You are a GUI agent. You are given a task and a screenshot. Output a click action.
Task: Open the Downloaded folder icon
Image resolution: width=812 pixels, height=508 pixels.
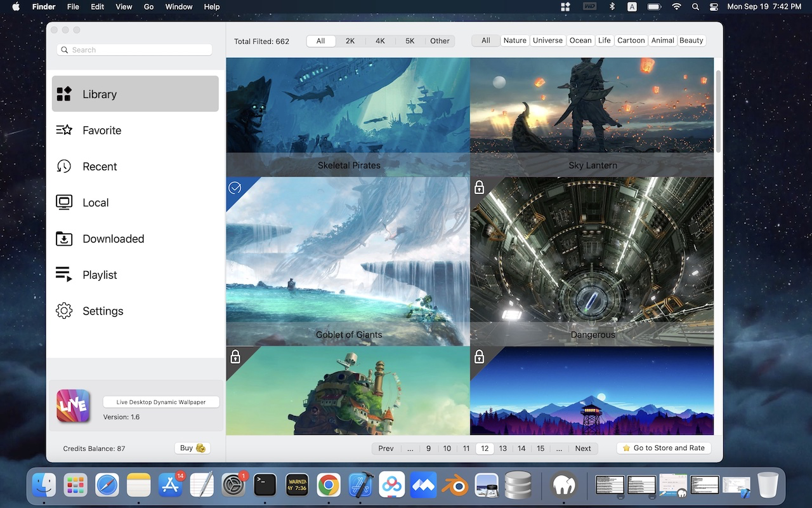coord(64,239)
